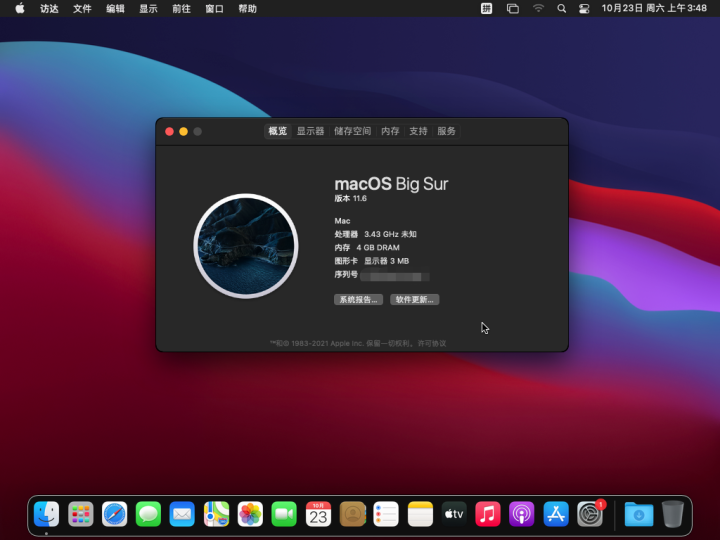Open Messages app in Dock

click(x=148, y=514)
